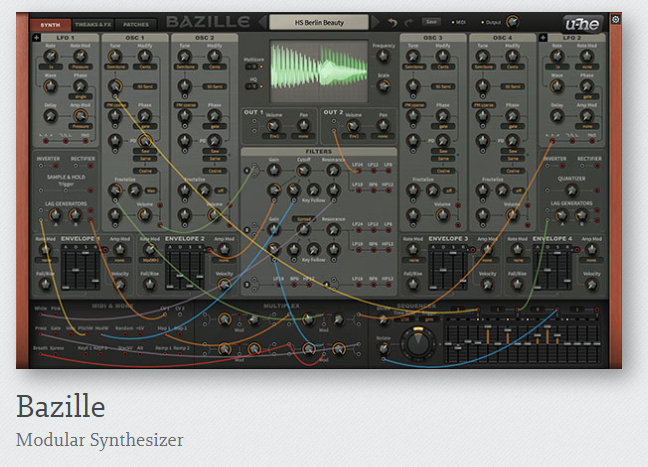
Task: Click the FILTERS section header
Action: (319, 152)
